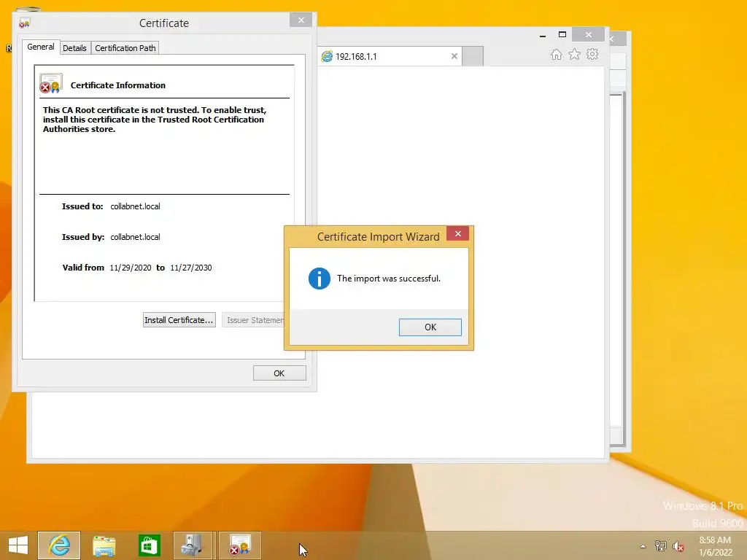747x560 pixels.
Task: Open the tools/control panel taskbar icon
Action: tap(193, 545)
